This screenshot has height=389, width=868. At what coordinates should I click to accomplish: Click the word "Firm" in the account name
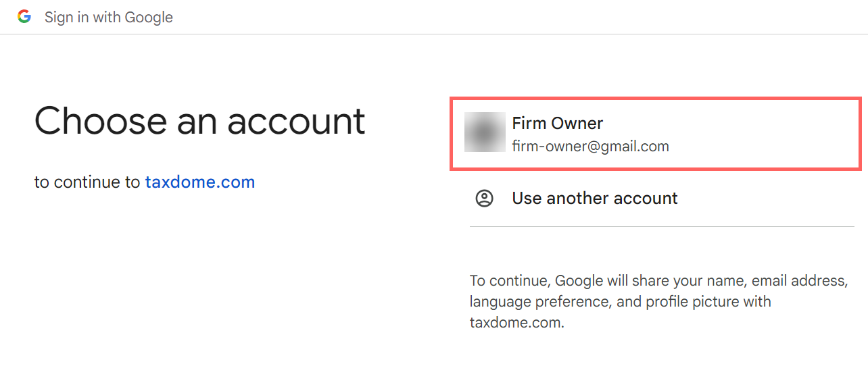529,124
